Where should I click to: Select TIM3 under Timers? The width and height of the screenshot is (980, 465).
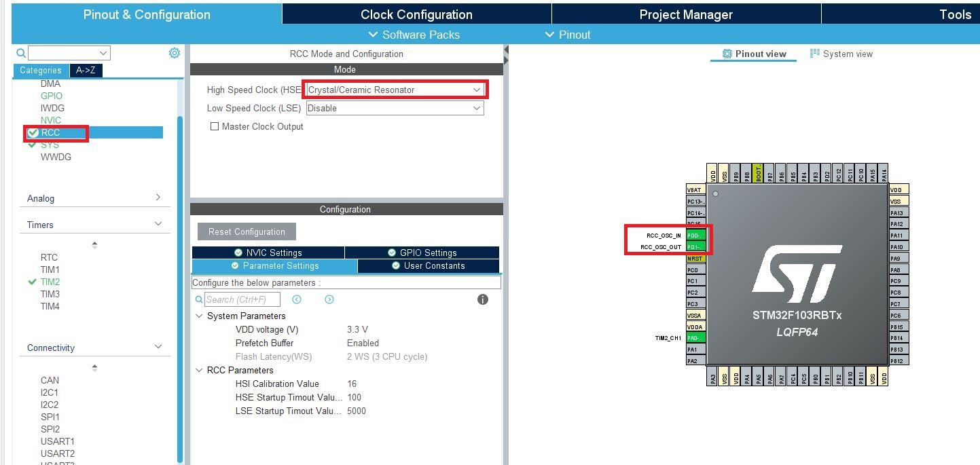[50, 294]
